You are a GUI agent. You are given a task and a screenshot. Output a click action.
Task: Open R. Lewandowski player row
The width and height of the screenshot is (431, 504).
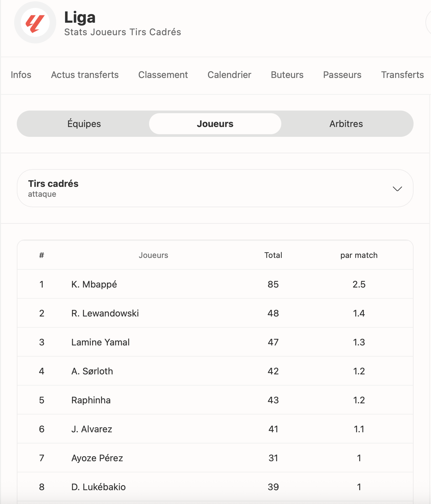215,313
